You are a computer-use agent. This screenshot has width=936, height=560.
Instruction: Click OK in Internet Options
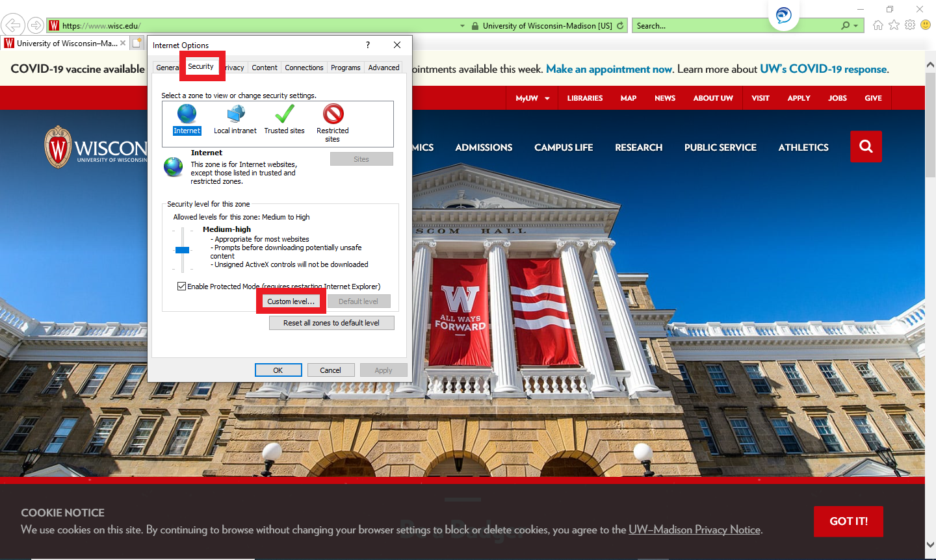point(278,370)
